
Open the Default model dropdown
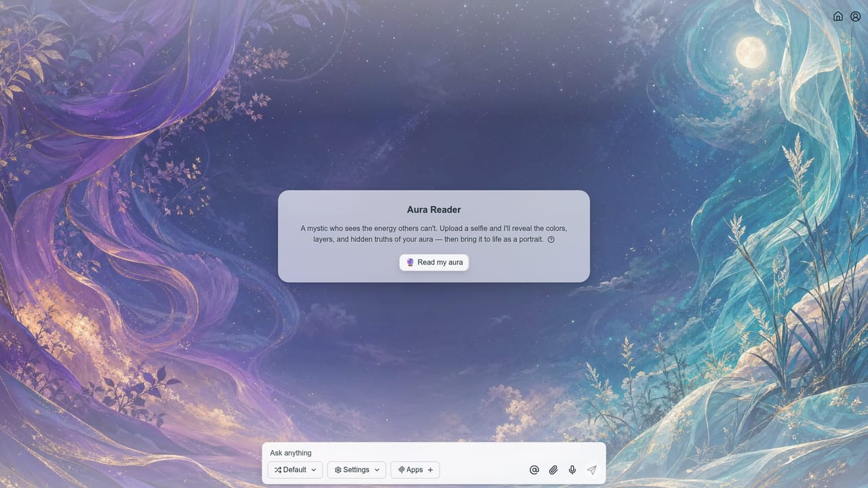(295, 470)
